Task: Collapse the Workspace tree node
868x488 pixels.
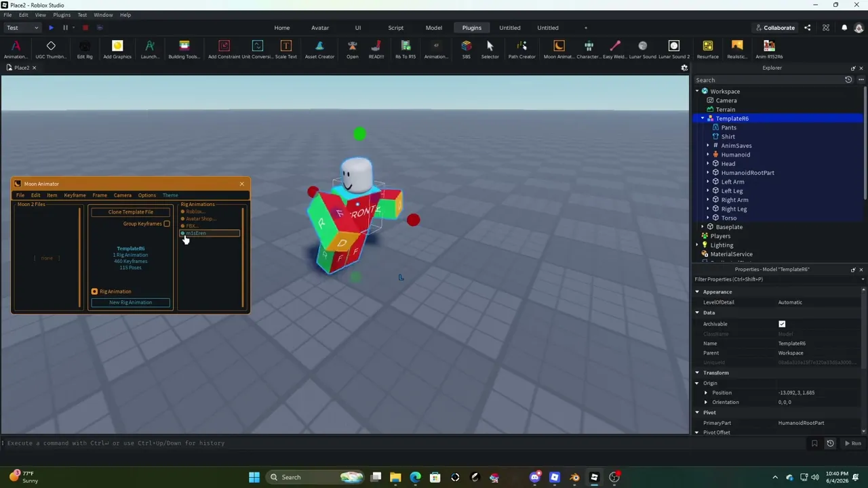Action: 696,91
